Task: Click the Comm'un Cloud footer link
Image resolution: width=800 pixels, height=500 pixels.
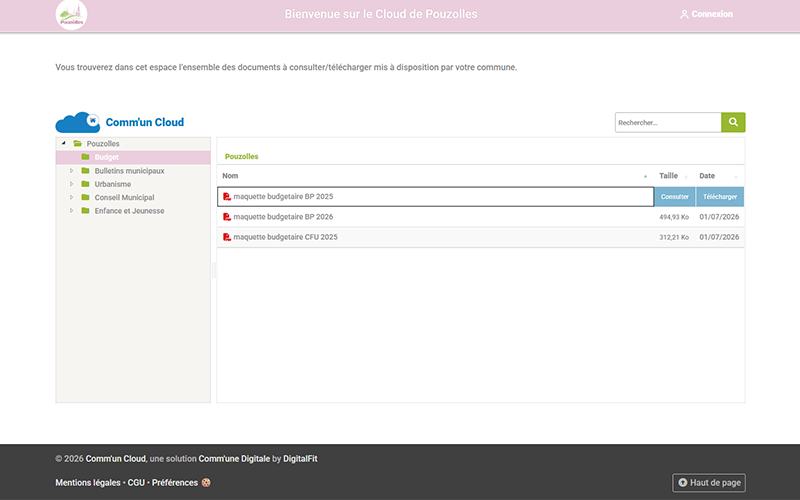Action: point(115,459)
